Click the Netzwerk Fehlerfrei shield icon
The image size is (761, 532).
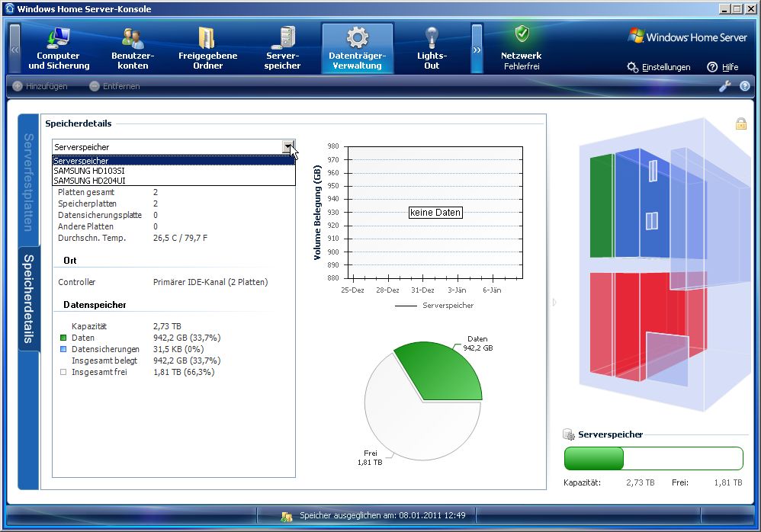522,34
